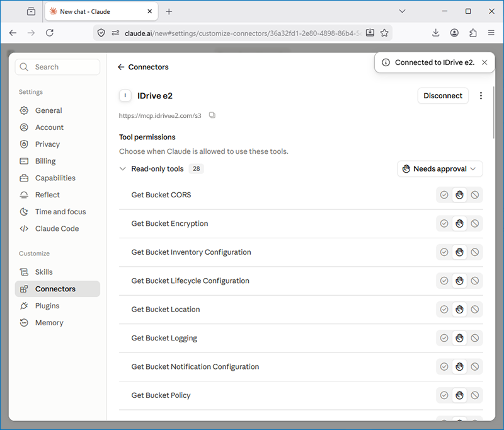
Task: Open Account settings
Action: coord(57,127)
